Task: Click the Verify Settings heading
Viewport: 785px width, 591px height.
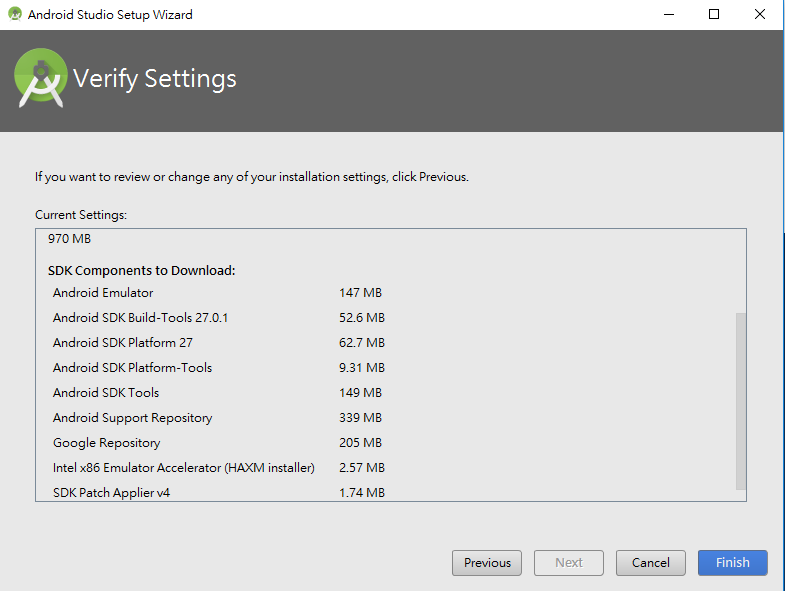Action: (x=155, y=79)
